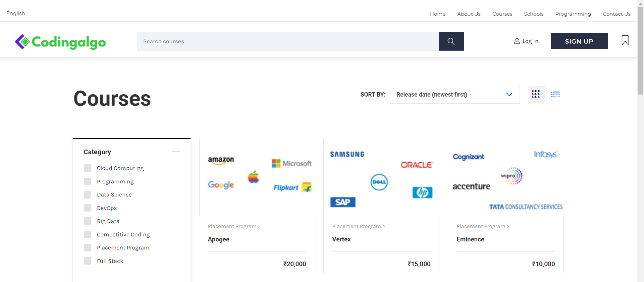Switch to grid view layout
The width and height of the screenshot is (644, 282).
coord(536,94)
